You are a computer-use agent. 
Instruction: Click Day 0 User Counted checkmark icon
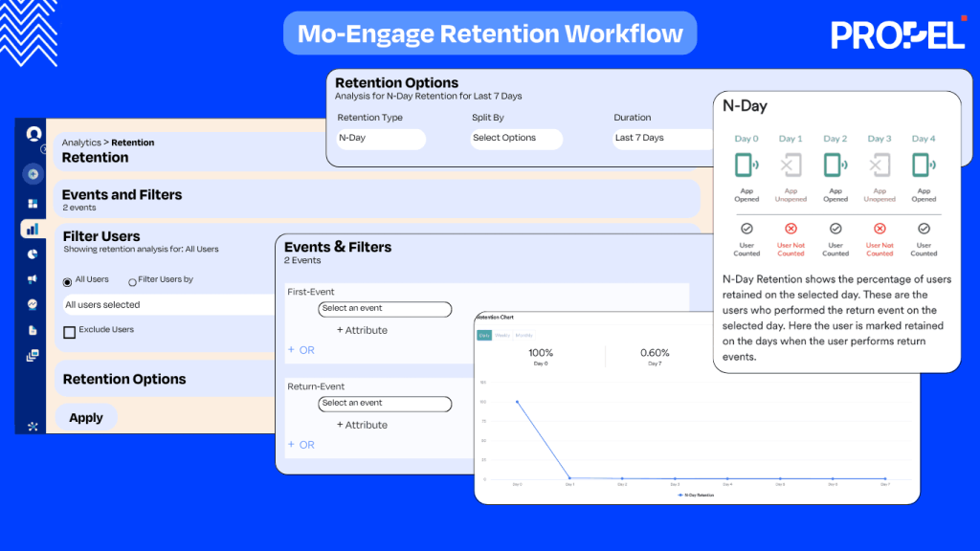pos(746,229)
